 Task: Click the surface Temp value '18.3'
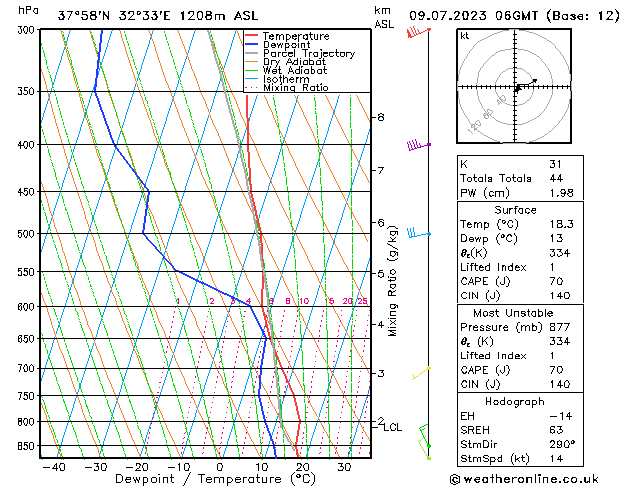(x=562, y=224)
